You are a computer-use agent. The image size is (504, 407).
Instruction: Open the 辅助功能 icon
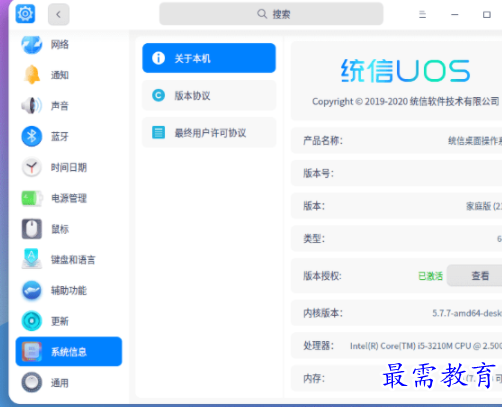[32, 290]
